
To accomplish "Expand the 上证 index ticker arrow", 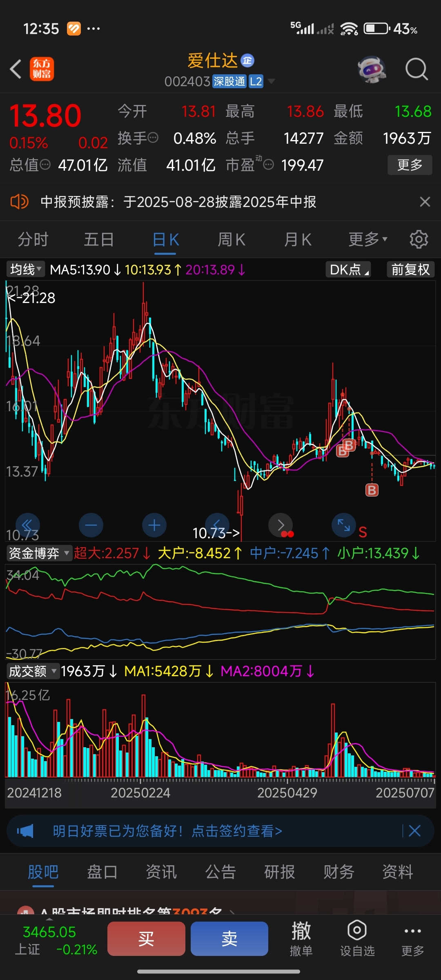I will click(x=49, y=919).
